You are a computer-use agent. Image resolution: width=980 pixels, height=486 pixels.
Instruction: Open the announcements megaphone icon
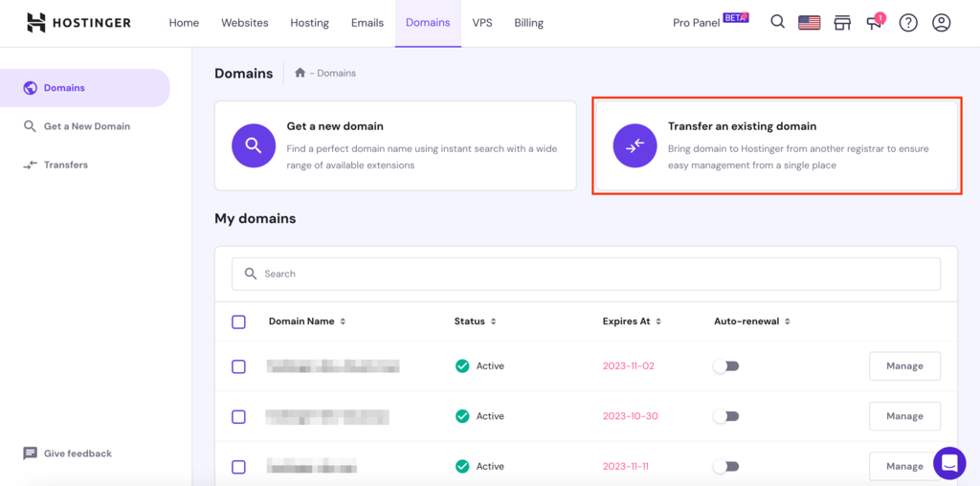click(x=875, y=23)
